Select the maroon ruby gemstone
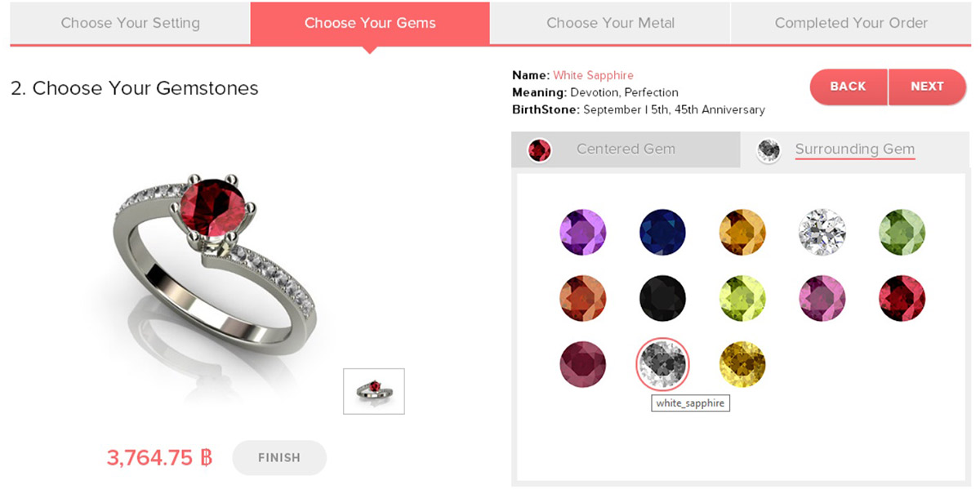The height and width of the screenshot is (494, 980). click(x=583, y=364)
